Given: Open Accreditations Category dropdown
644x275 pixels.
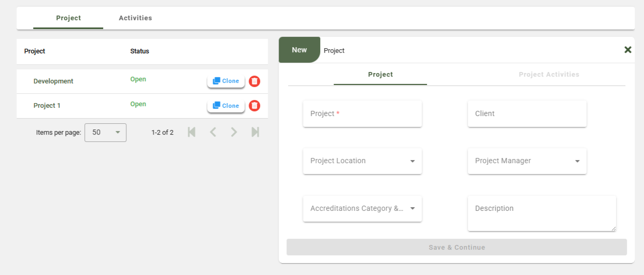Looking at the screenshot, I should point(362,209).
